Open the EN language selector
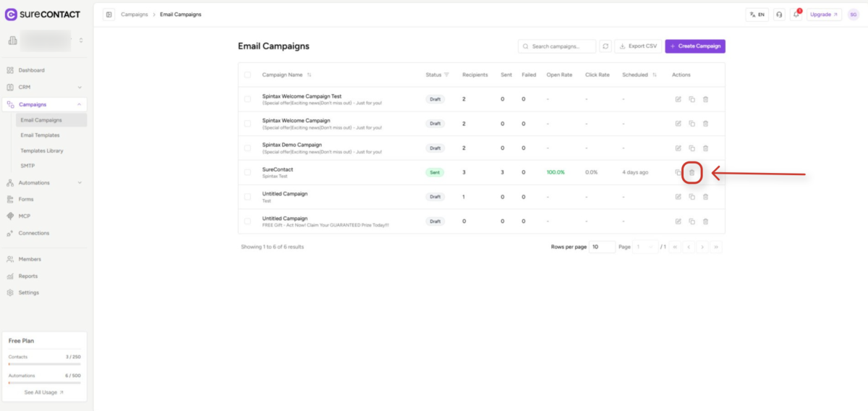This screenshot has height=411, width=868. click(757, 14)
